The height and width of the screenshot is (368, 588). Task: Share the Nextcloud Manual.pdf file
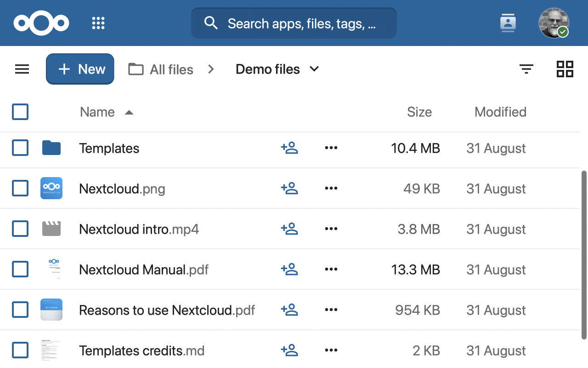point(289,270)
